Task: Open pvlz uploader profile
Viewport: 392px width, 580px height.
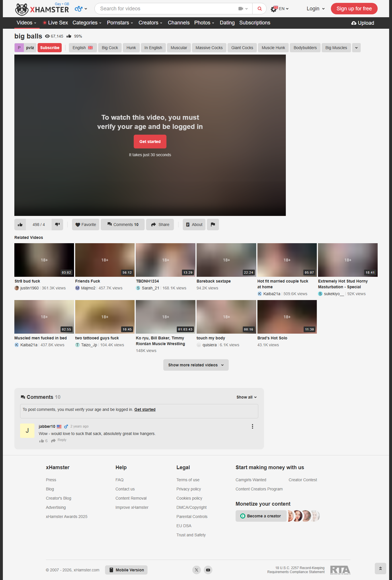Action: pyautogui.click(x=25, y=48)
